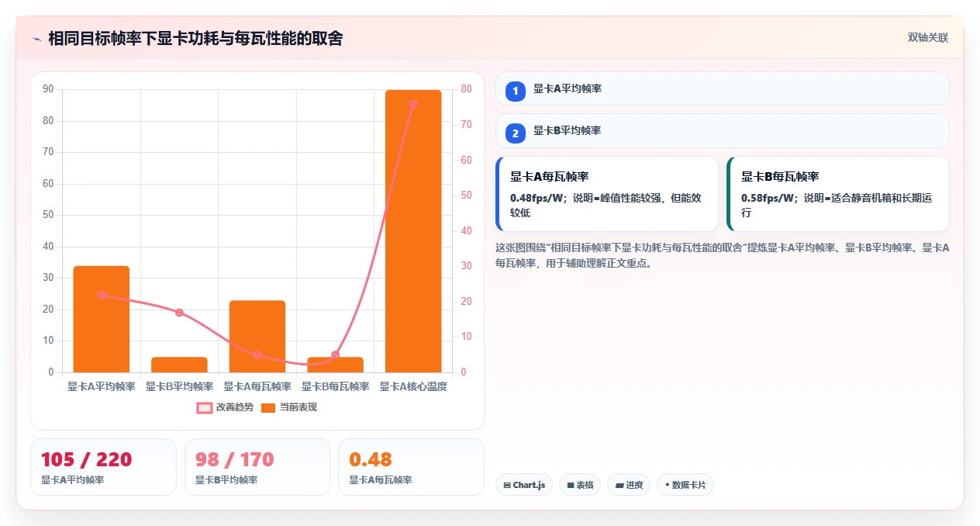
Task: Open the 显卡B每瓦帧率 0.58fps/W card
Action: pyautogui.click(x=838, y=194)
